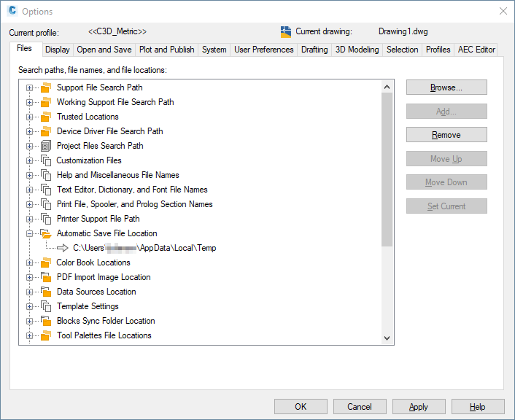The image size is (515, 420).
Task: Click the open folder icon for Automatic Save File Location
Action: click(46, 233)
